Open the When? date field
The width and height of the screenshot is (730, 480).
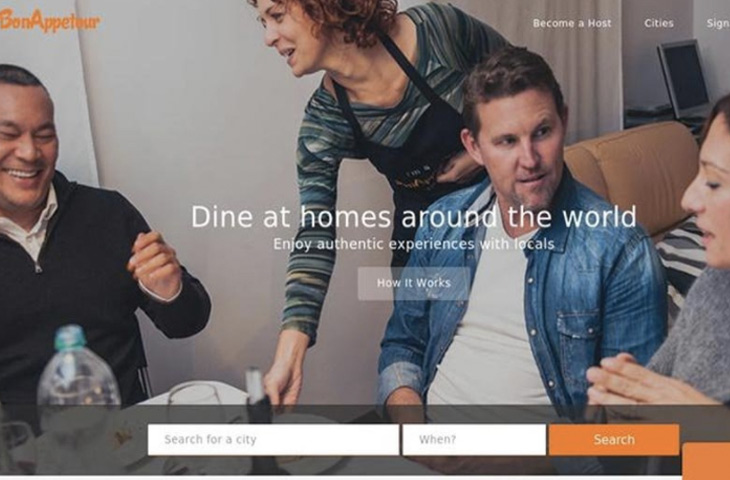point(474,439)
